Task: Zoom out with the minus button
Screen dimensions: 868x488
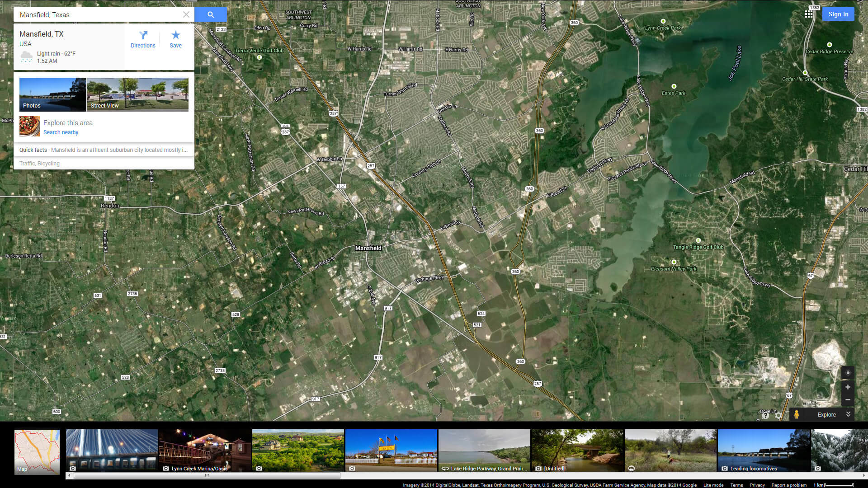Action: [848, 400]
